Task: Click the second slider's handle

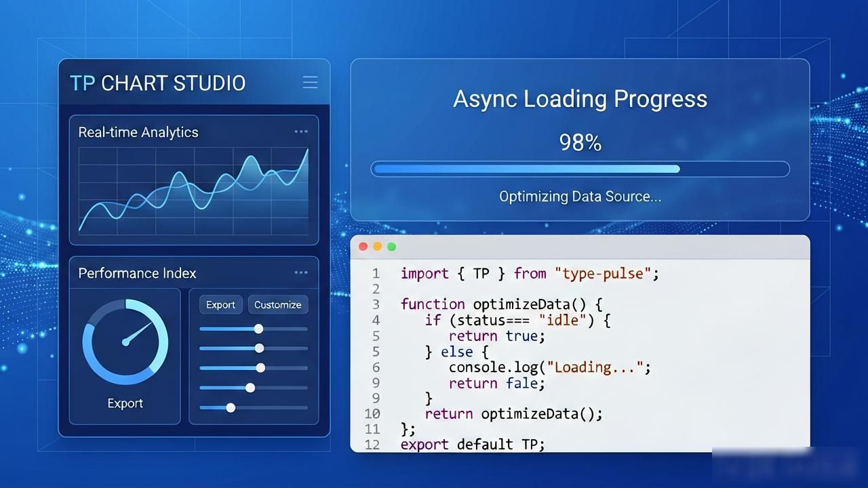Action: 259,348
